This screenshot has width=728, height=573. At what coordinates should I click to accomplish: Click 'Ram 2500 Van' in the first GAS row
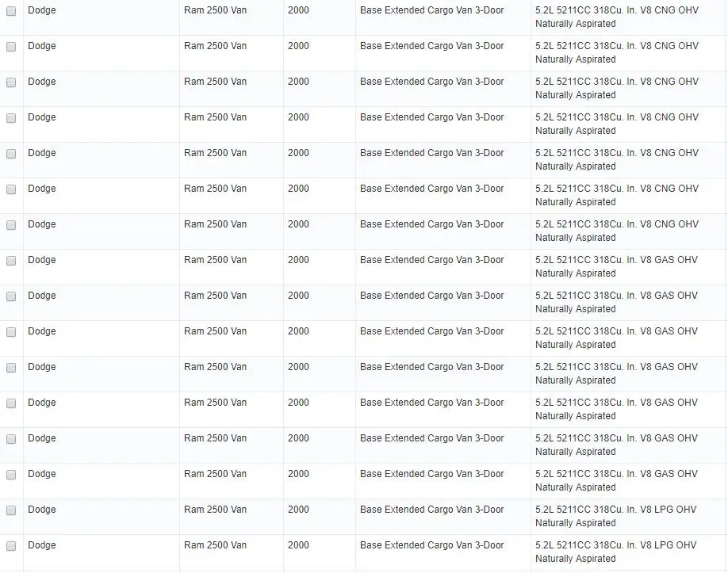click(x=216, y=260)
